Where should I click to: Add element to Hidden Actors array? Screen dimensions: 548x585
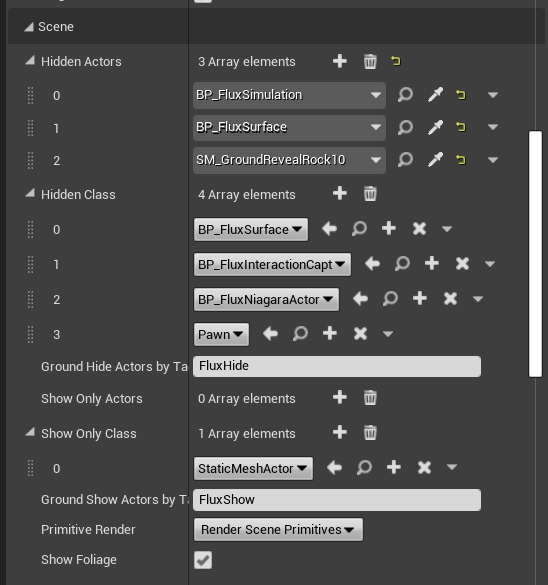(x=339, y=61)
